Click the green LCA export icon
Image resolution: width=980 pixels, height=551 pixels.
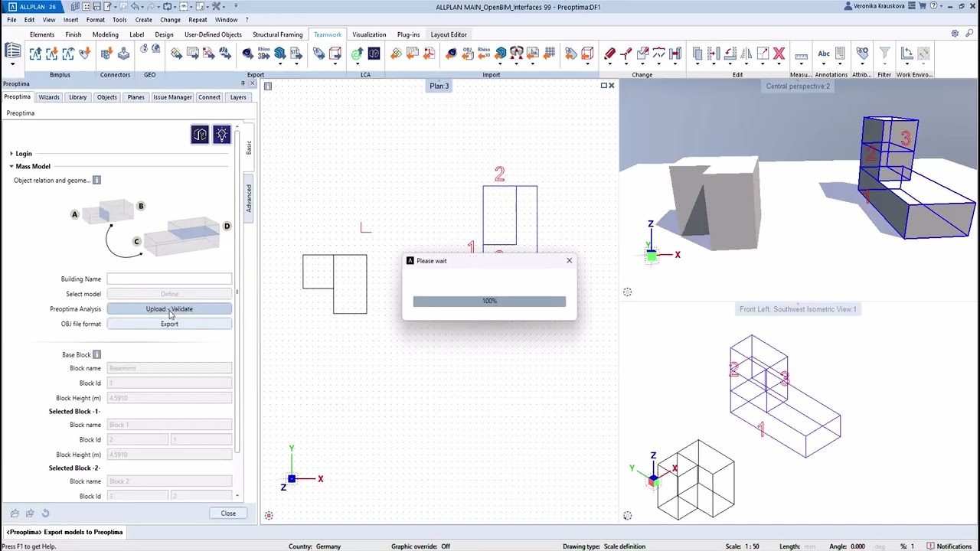point(357,54)
